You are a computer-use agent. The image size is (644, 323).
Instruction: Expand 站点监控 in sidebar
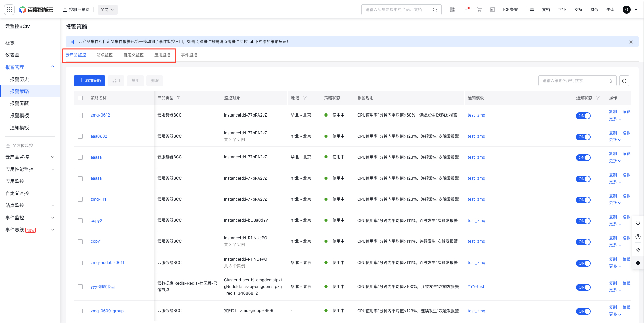[x=53, y=205]
